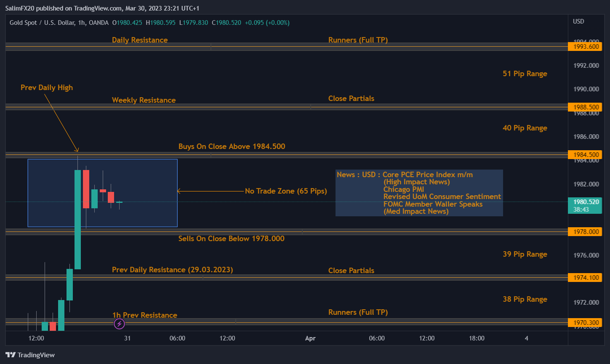Select the 1993.600 price label

coord(584,47)
